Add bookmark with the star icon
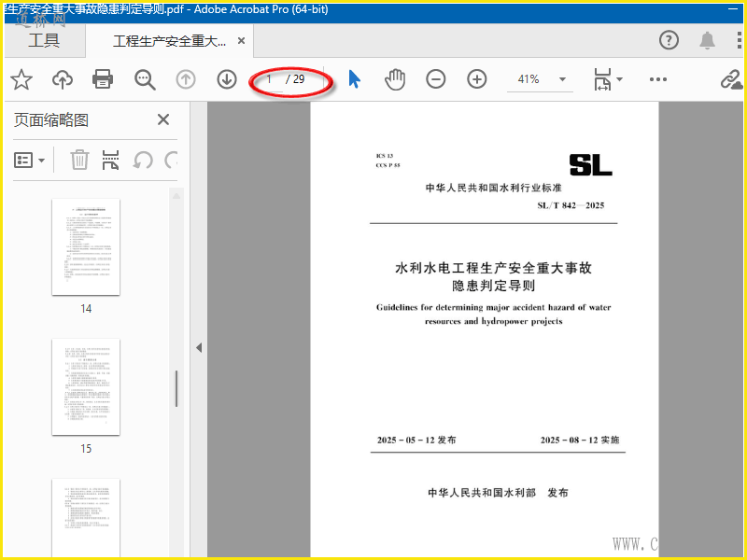Image resolution: width=747 pixels, height=560 pixels. [x=21, y=79]
